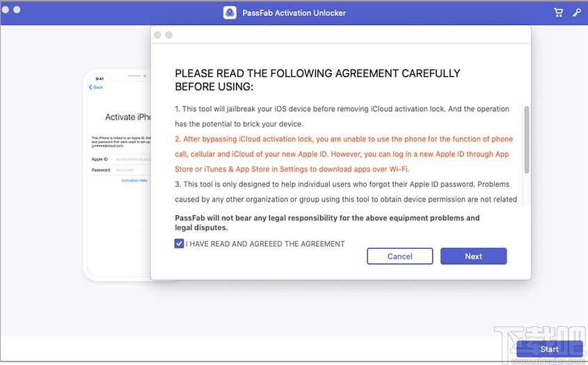This screenshot has width=588, height=365.
Task: Click the main window's second title bar button
Action: (17, 10)
